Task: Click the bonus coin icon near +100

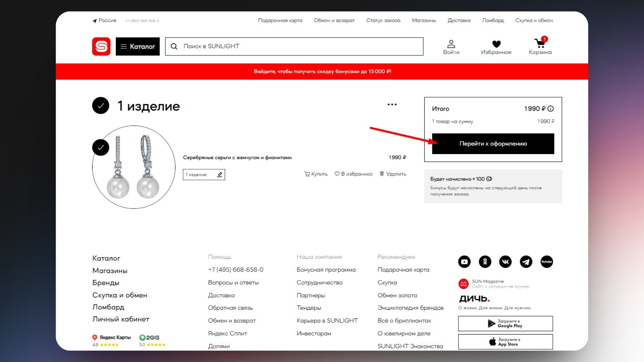Action: (x=489, y=179)
